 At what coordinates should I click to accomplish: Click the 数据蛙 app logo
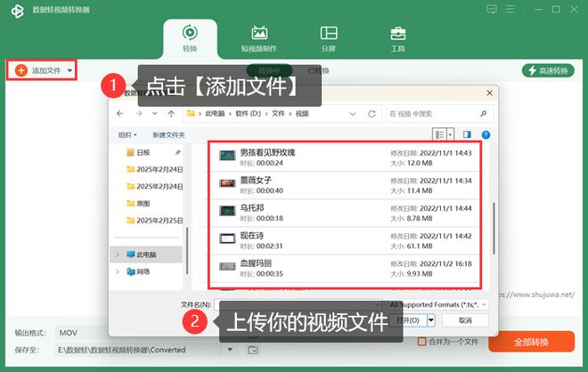17,11
